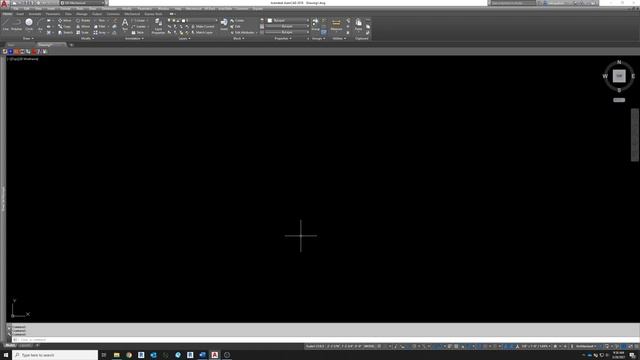
Task: Open the Layer Properties manager
Action: pos(158,26)
